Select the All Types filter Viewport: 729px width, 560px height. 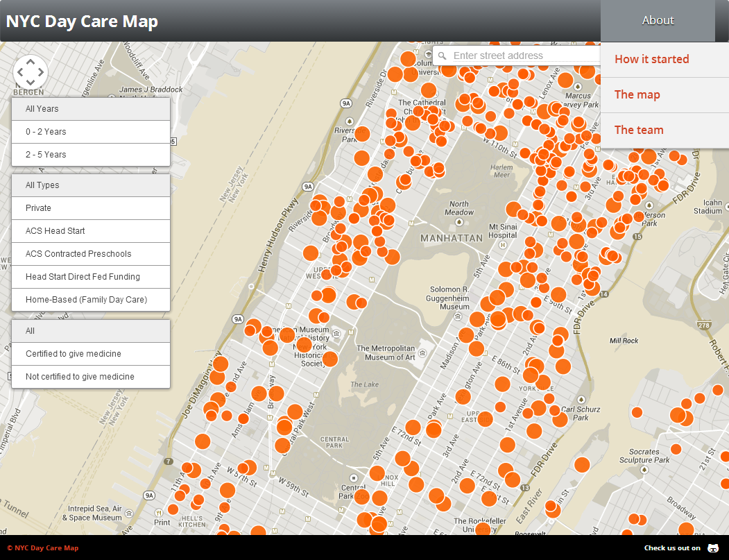point(91,185)
